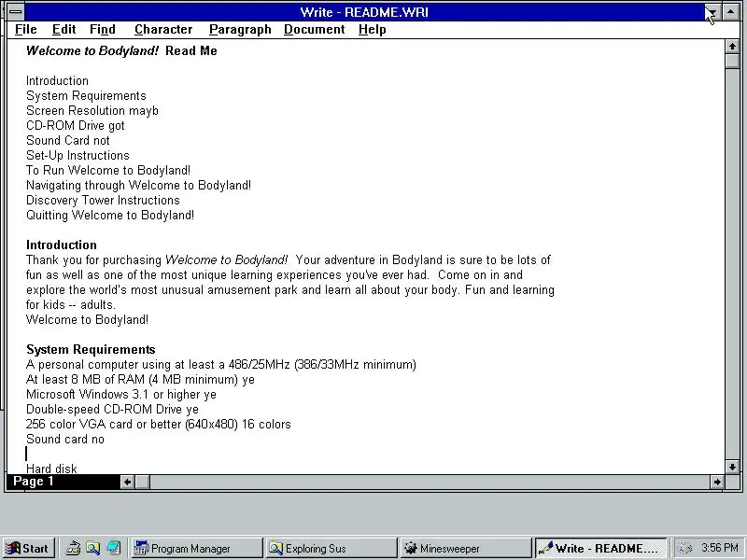
Task: Open the Find menu
Action: click(103, 30)
